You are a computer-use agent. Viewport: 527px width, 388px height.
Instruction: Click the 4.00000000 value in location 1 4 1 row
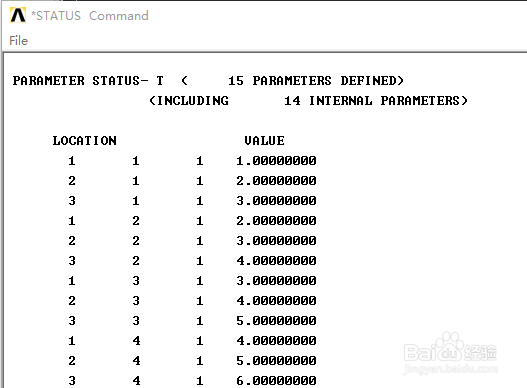pos(276,341)
